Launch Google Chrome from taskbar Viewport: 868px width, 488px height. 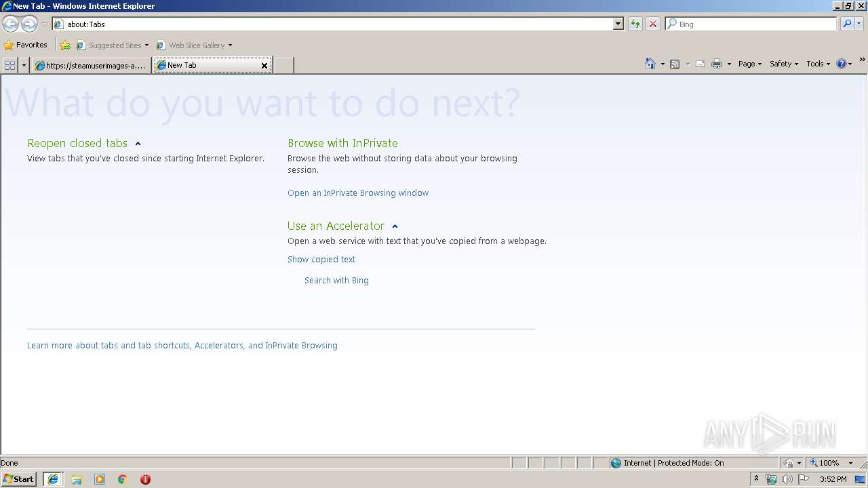tap(123, 479)
